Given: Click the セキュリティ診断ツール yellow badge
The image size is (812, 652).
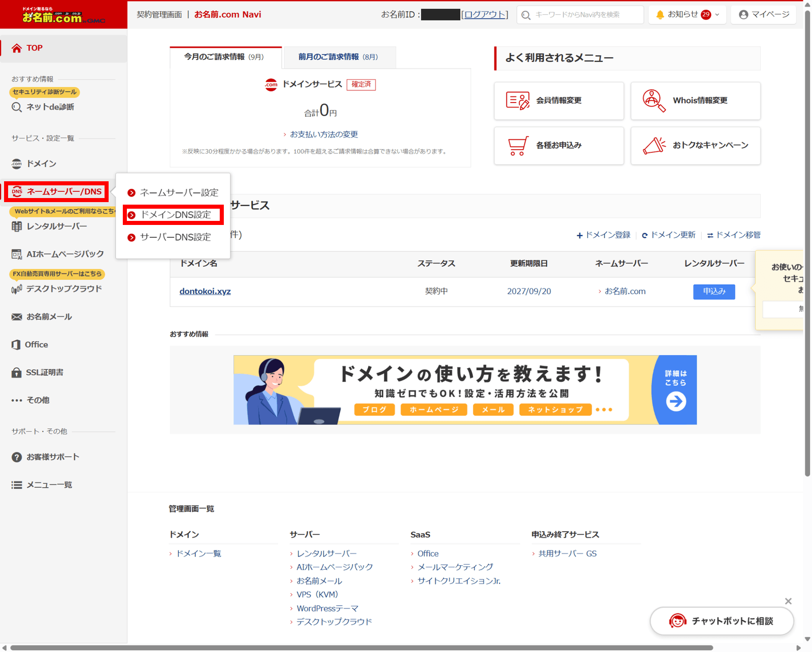Looking at the screenshot, I should pos(45,92).
